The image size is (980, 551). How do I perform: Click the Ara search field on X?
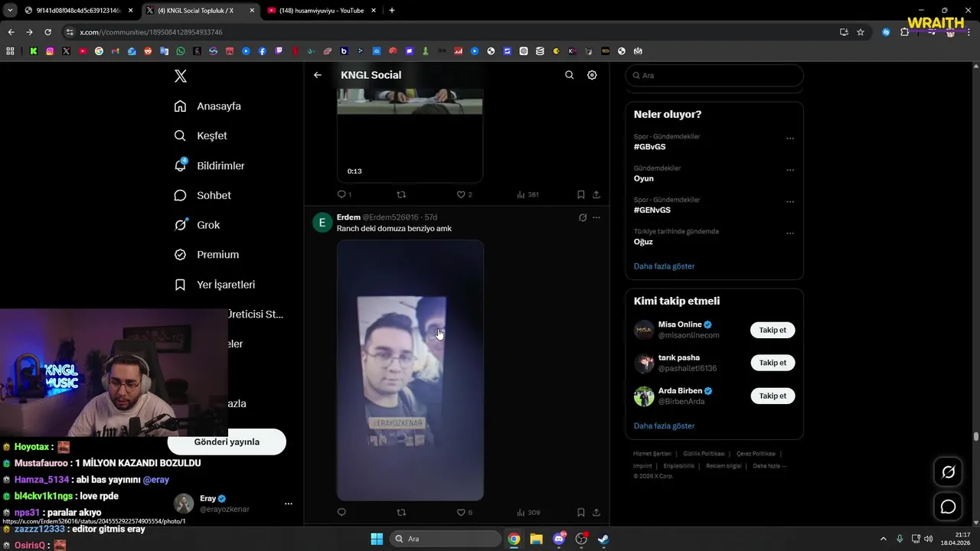(x=714, y=75)
